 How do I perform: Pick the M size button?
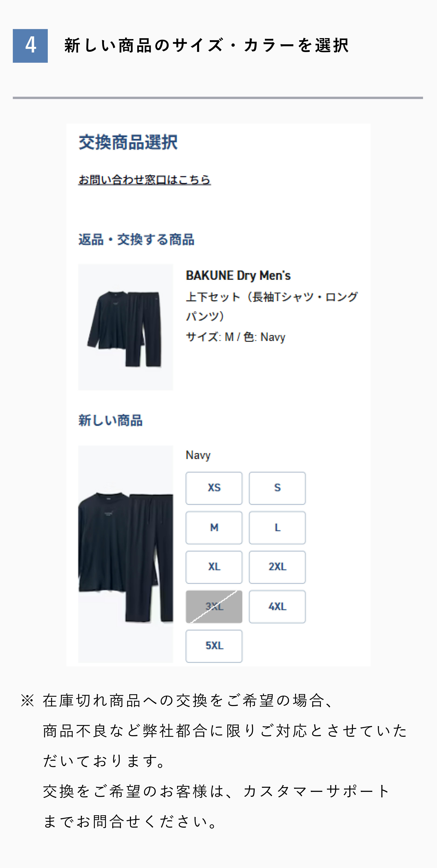tap(214, 527)
